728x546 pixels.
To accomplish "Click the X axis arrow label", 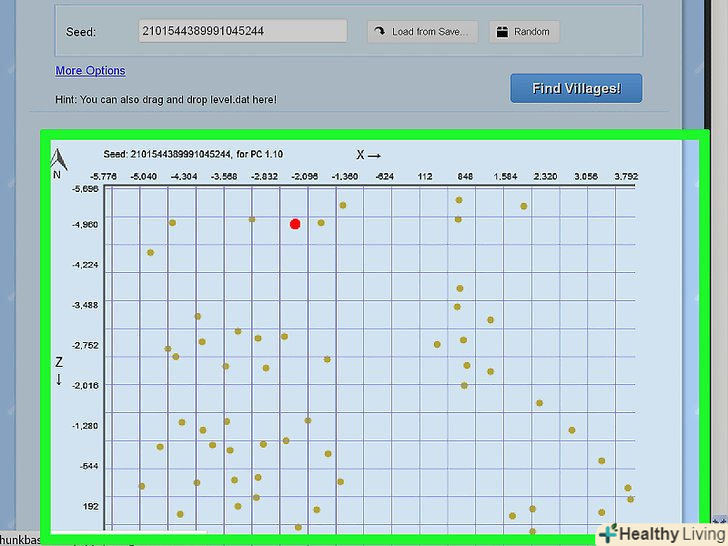I will [x=369, y=155].
